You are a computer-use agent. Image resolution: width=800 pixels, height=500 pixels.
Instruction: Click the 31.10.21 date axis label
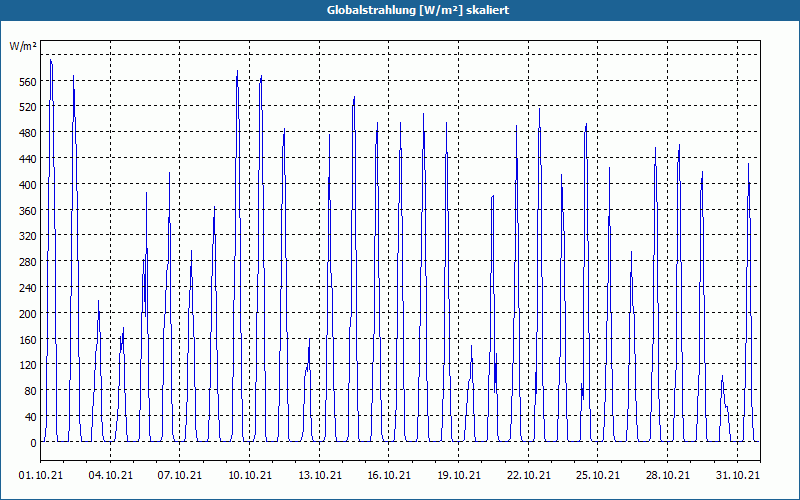coord(737,476)
